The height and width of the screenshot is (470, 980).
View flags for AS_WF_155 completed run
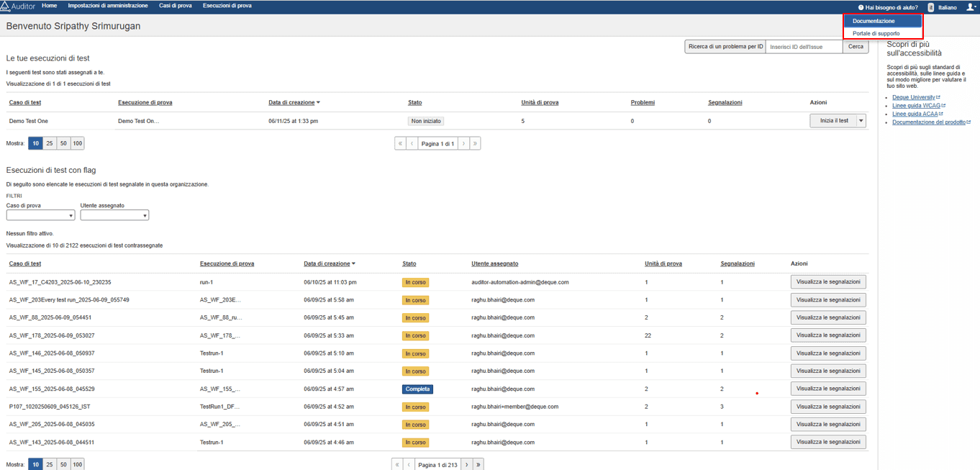click(827, 389)
